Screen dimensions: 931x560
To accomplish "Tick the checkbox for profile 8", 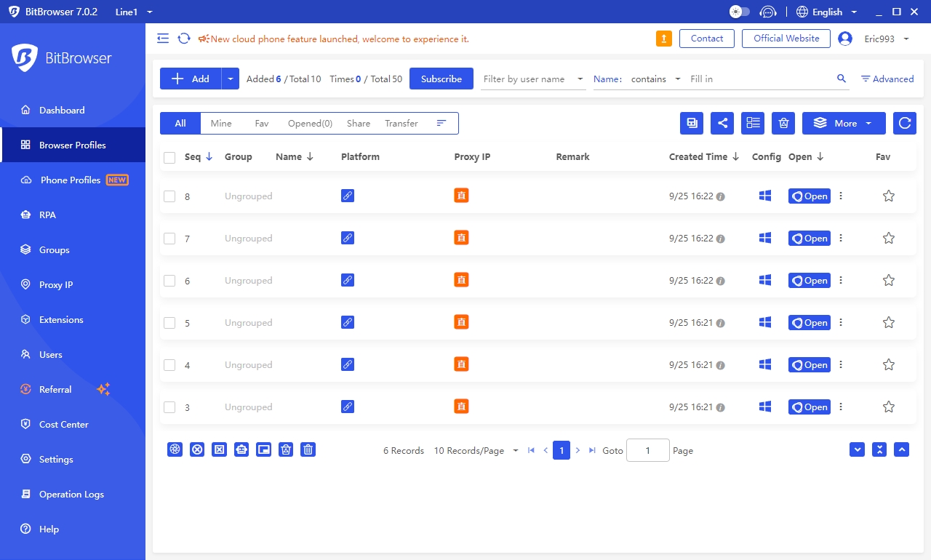I will tap(169, 196).
